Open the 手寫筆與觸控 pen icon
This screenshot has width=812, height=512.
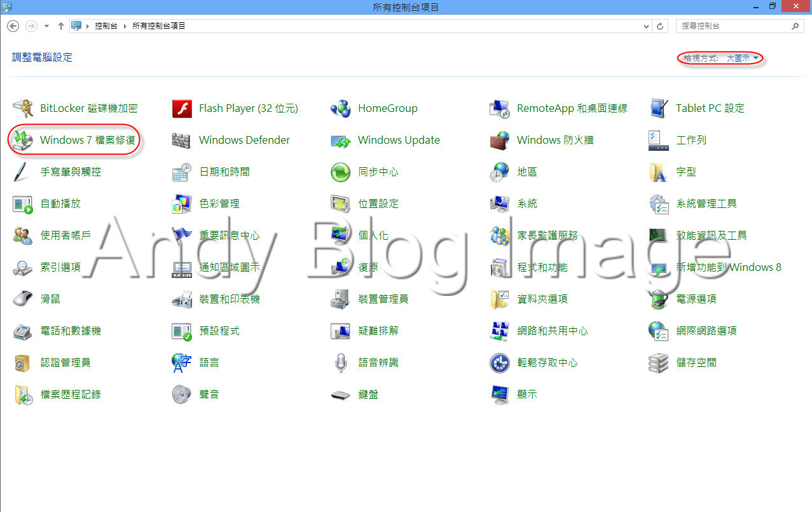click(x=23, y=172)
